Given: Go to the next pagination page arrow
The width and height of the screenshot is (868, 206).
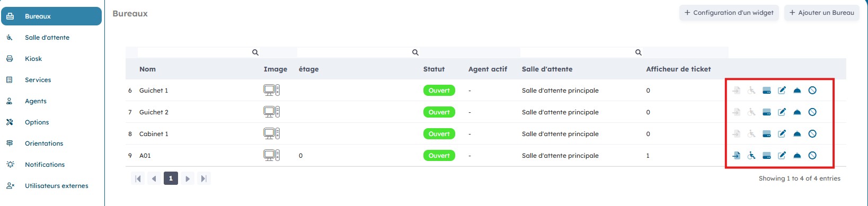Looking at the screenshot, I should tap(187, 179).
